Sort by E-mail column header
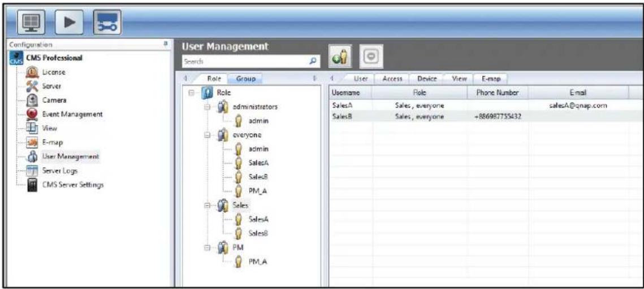644x289 pixels. pyautogui.click(x=578, y=93)
